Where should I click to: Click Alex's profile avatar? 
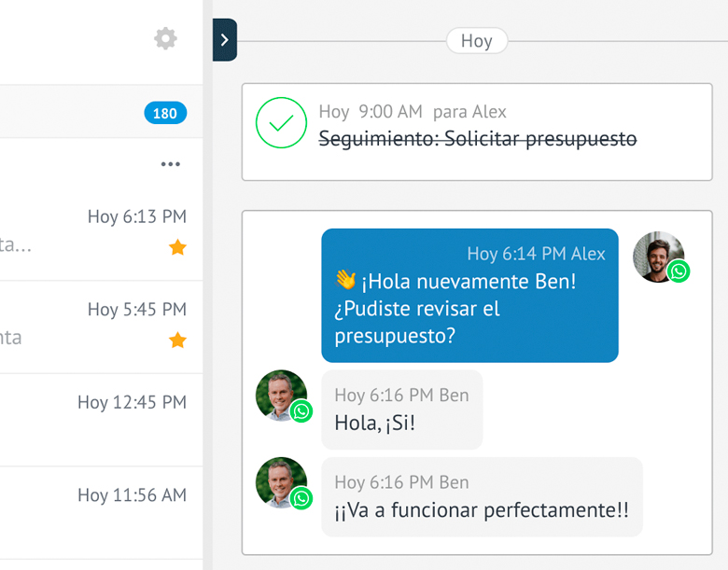pyautogui.click(x=658, y=257)
